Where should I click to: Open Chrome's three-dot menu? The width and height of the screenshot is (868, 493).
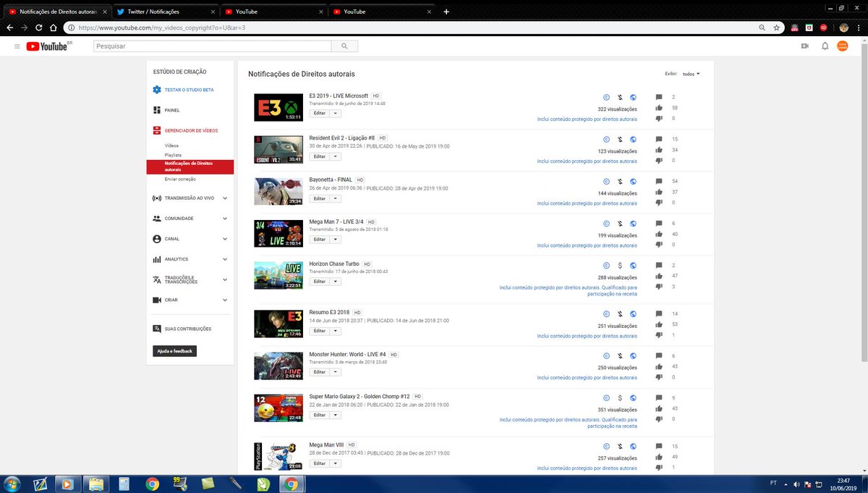[x=859, y=28]
